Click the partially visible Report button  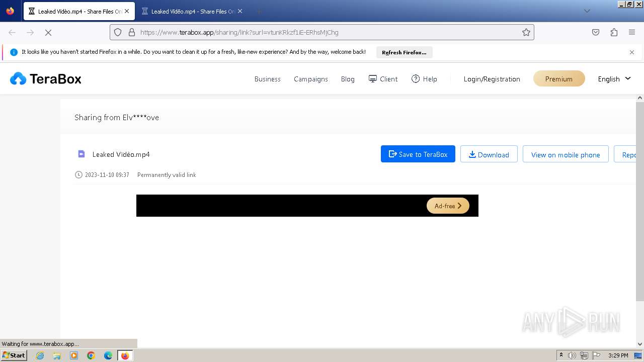[625, 154]
